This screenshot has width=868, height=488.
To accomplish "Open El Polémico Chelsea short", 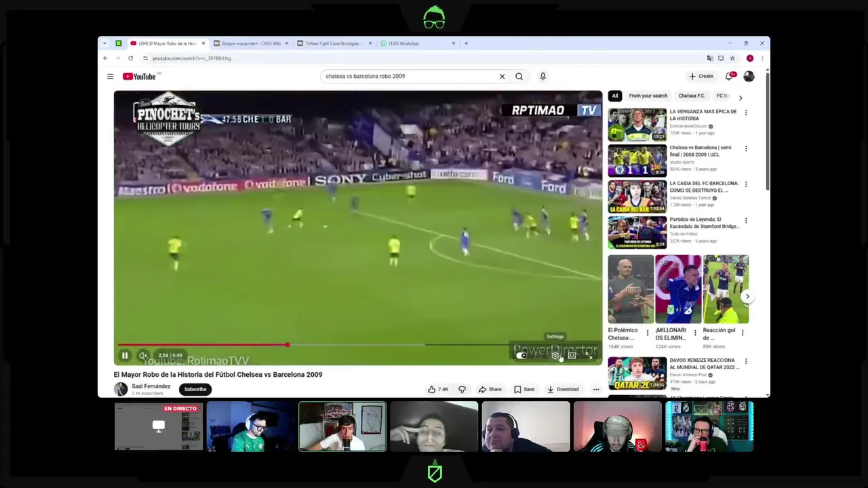I will (631, 289).
